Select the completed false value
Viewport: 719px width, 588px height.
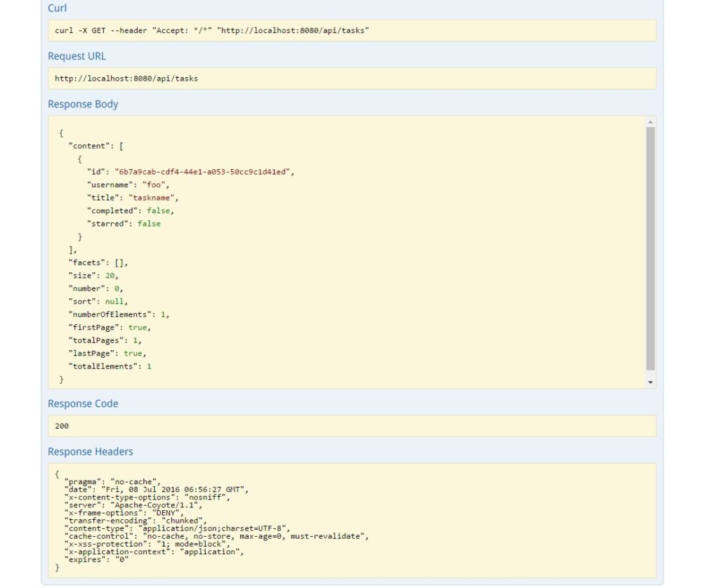[159, 211]
